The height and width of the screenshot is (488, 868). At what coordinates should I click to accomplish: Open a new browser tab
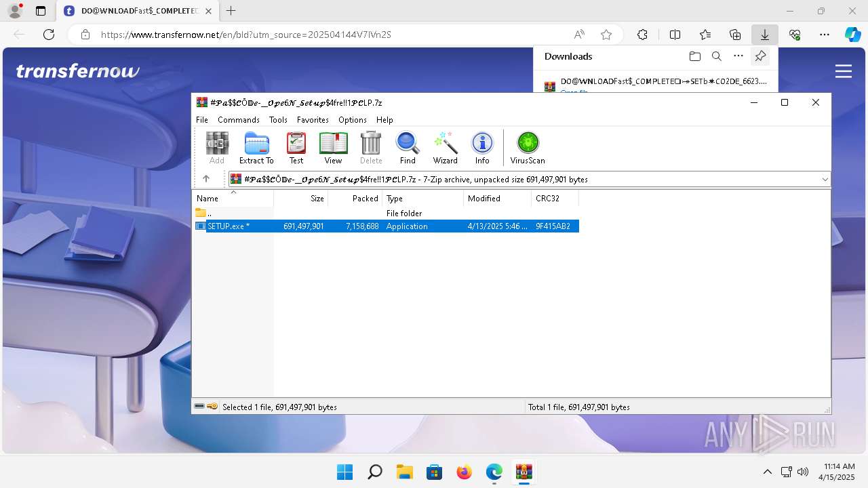231,11
